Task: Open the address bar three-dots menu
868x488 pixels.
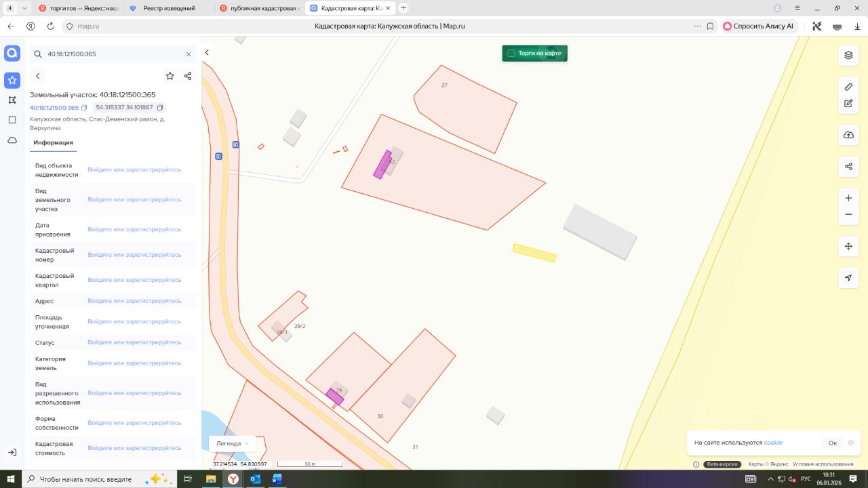Action: [x=697, y=26]
